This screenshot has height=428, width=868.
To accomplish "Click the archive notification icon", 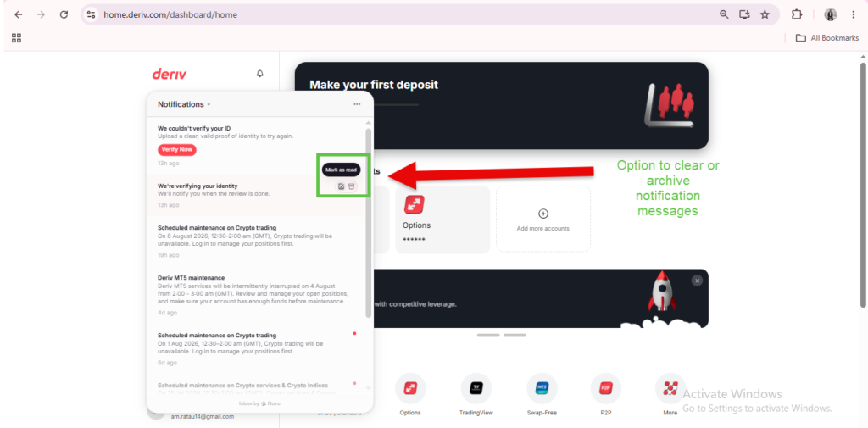I will (x=352, y=186).
